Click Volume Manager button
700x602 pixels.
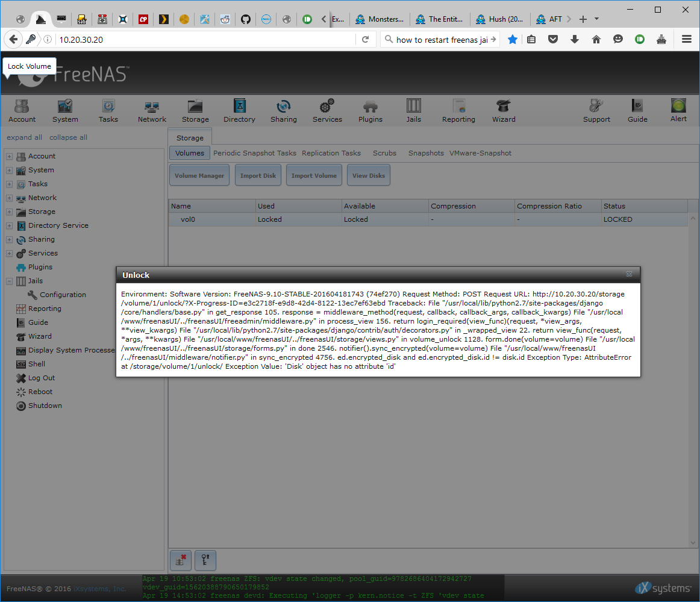tap(199, 175)
